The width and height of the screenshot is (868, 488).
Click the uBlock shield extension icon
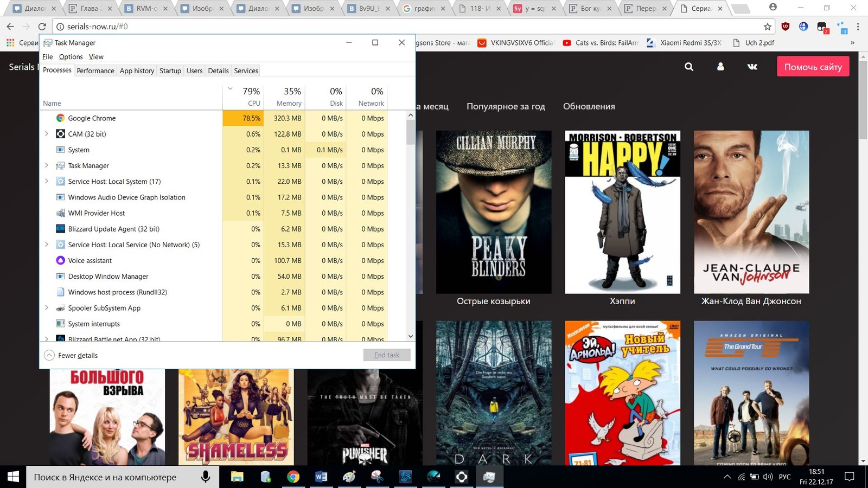[x=785, y=27]
